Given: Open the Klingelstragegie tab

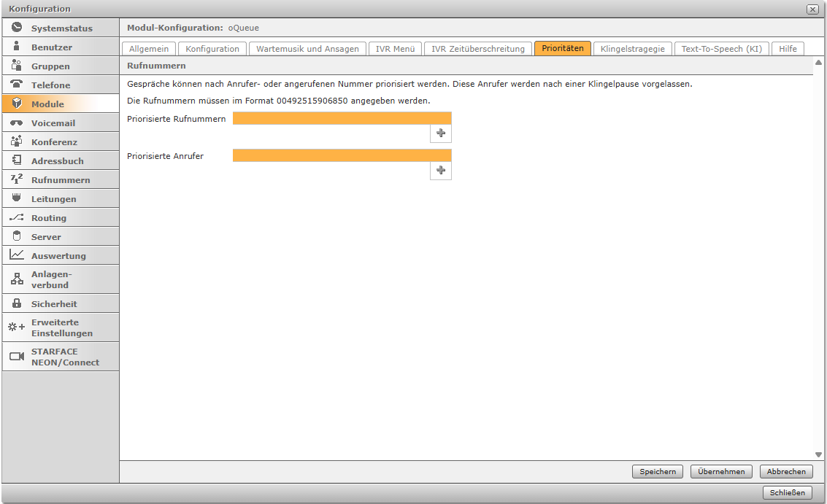Looking at the screenshot, I should [x=632, y=49].
